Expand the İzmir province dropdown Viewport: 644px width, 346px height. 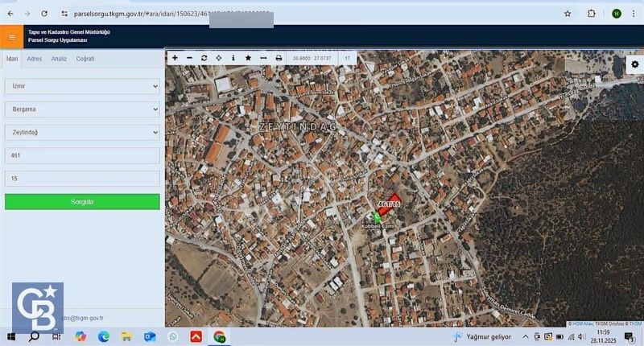click(82, 86)
